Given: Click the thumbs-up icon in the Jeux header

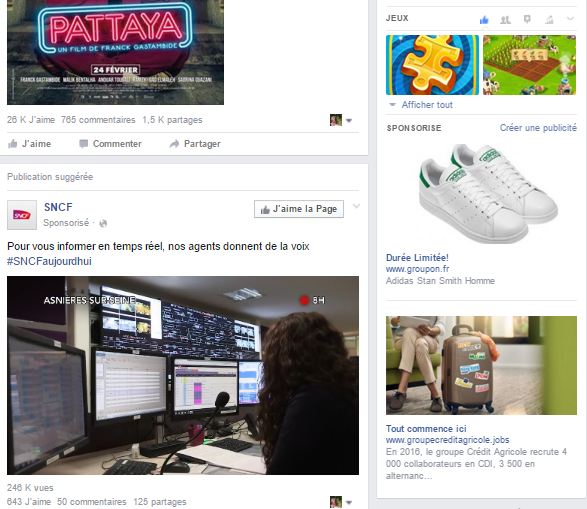Looking at the screenshot, I should tap(484, 19).
